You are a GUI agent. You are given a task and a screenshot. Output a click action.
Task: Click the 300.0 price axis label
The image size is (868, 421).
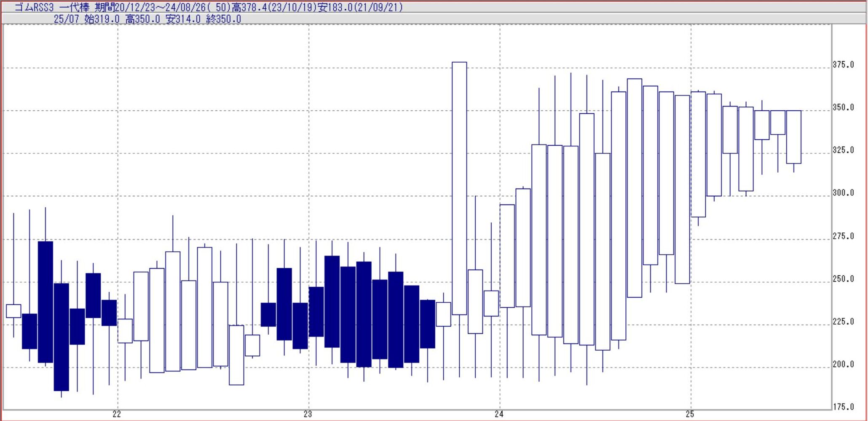843,193
